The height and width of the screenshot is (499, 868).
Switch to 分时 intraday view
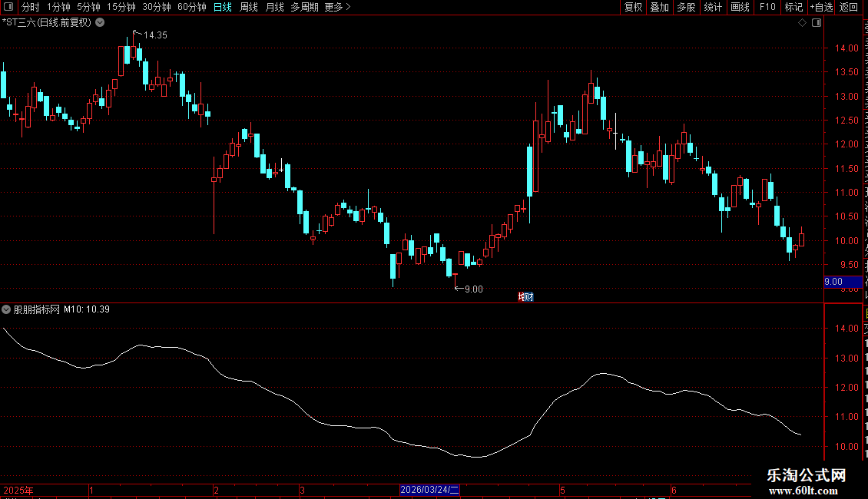(31, 7)
